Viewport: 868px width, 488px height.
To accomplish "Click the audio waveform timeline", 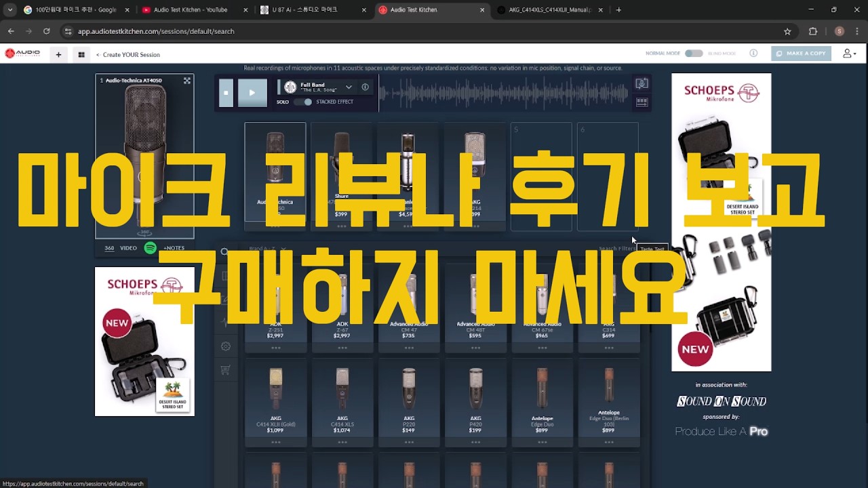I will pyautogui.click(x=505, y=93).
